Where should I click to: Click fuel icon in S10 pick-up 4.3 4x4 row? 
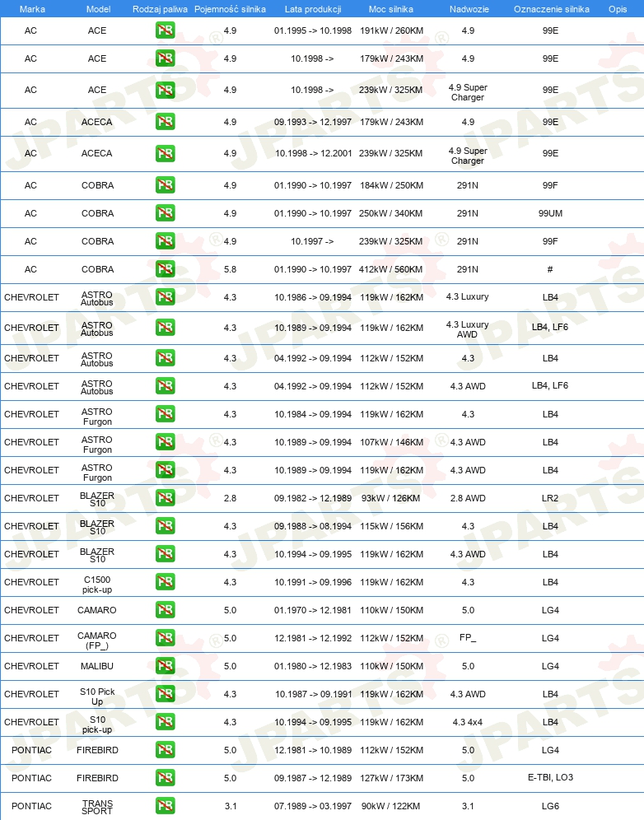tap(165, 722)
